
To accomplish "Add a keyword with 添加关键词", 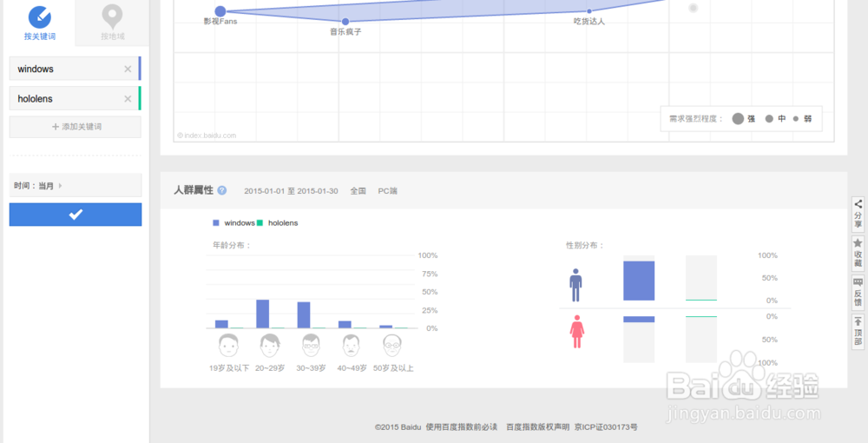I will [x=76, y=127].
